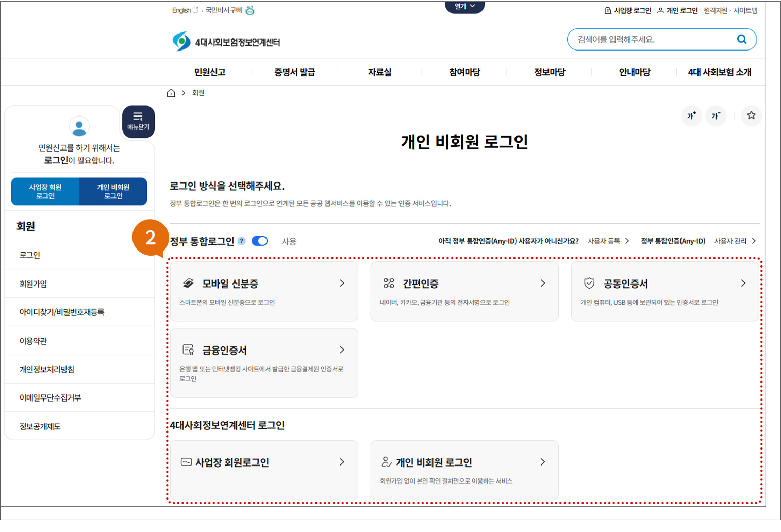
Task: Click the arrow on the 개인 비회원 로그인 card
Action: click(543, 462)
